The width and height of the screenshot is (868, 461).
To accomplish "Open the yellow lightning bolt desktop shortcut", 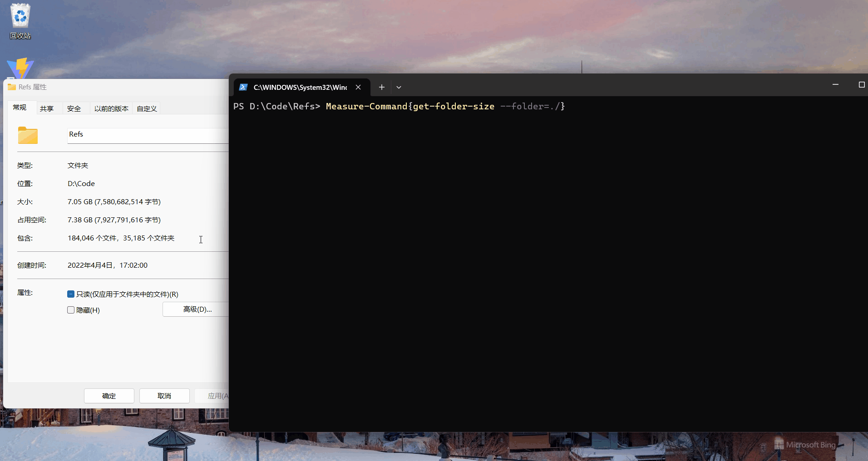I will pos(20,69).
